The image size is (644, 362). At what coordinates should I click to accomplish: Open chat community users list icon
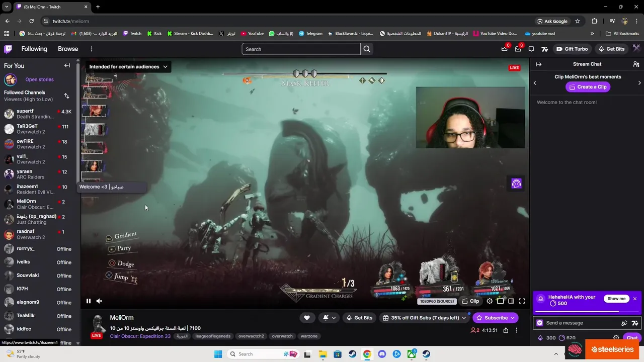pyautogui.click(x=636, y=64)
